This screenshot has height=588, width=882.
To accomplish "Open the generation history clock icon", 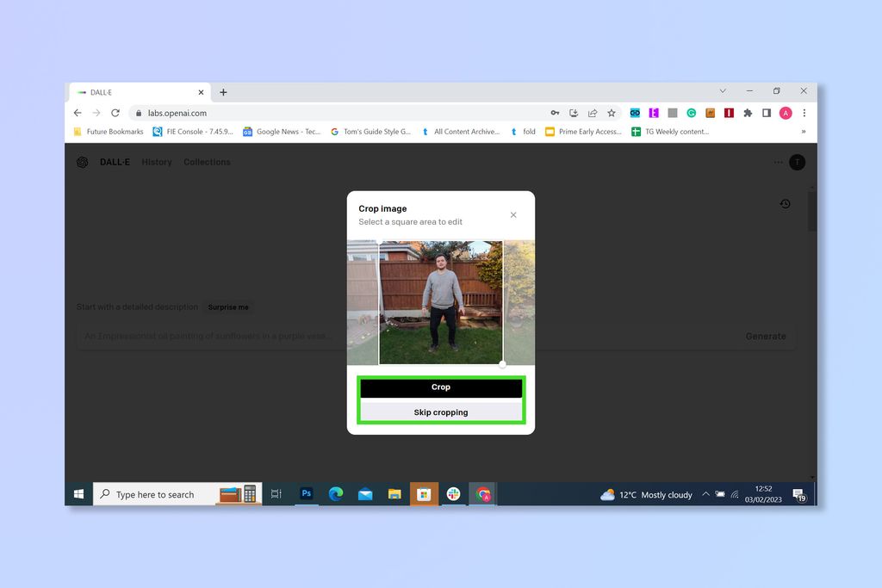I will 785,203.
